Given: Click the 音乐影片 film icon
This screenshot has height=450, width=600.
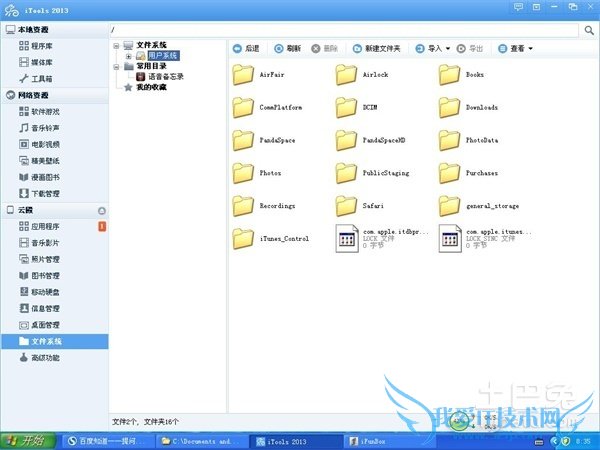Looking at the screenshot, I should pyautogui.click(x=24, y=243).
